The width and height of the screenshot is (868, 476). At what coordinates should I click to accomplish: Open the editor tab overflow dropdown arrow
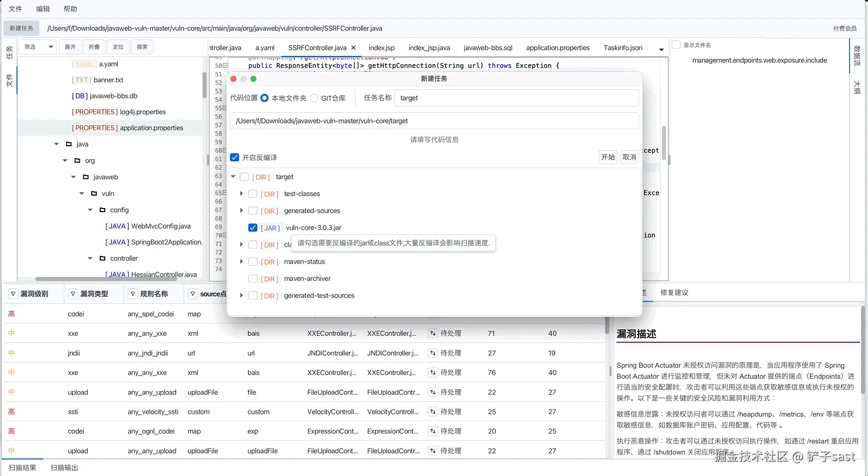[x=661, y=49]
